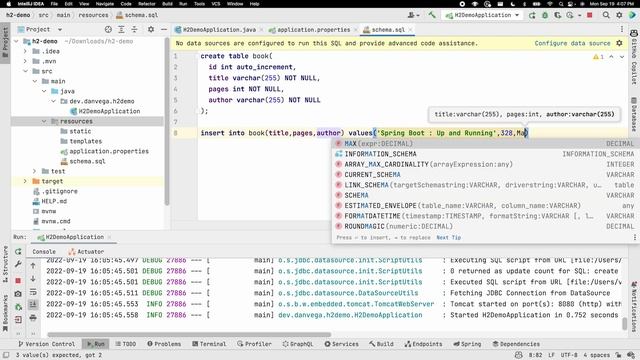The image size is (640, 360).
Task: Open Dependencies tool window button
Action: 516,344
